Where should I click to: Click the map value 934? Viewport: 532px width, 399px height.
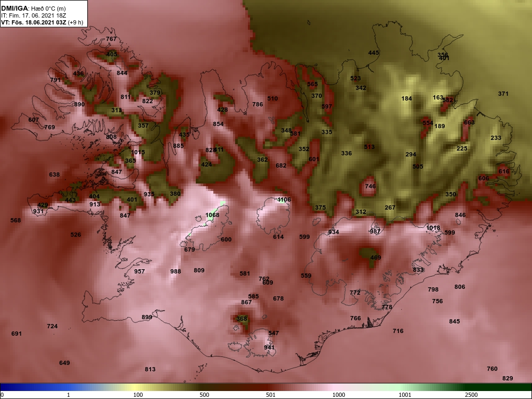334,232
